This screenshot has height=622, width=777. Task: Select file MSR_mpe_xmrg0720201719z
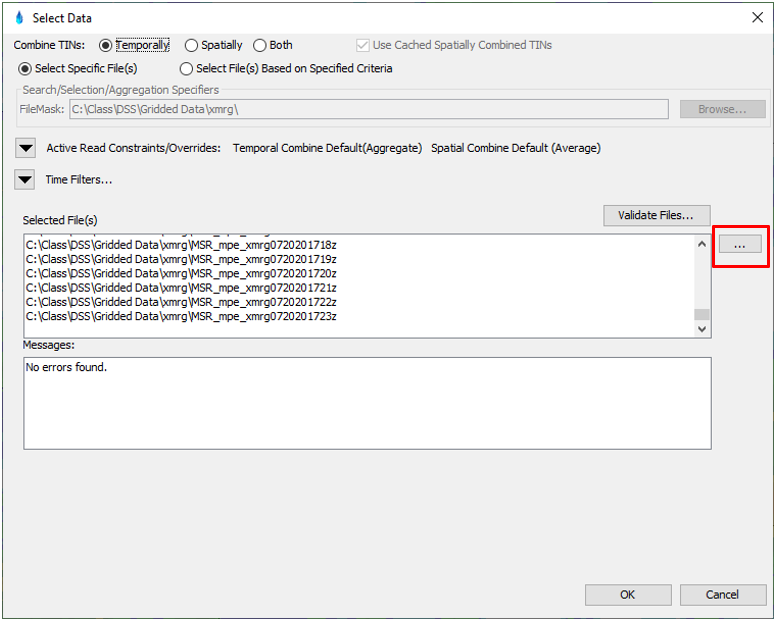(181, 259)
